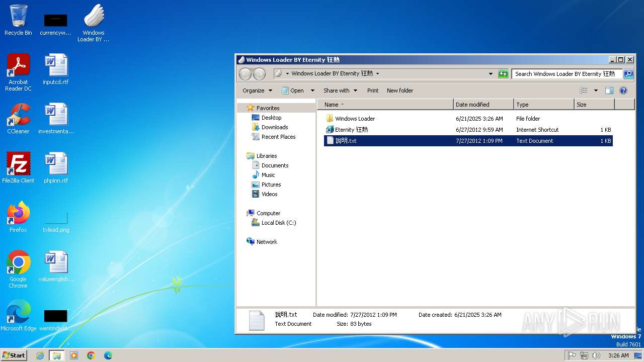Expand the Open button dropdown arrow

[x=312, y=90]
